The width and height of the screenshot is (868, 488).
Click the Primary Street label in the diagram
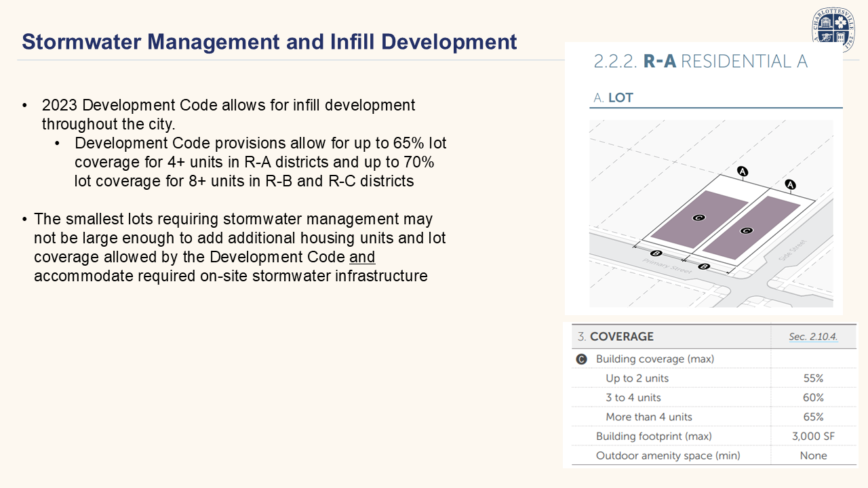pyautogui.click(x=669, y=266)
